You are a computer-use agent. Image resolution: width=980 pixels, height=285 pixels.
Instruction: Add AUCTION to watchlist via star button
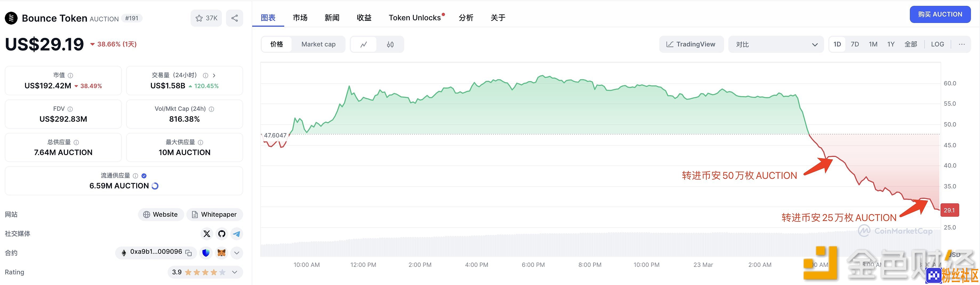pos(206,18)
